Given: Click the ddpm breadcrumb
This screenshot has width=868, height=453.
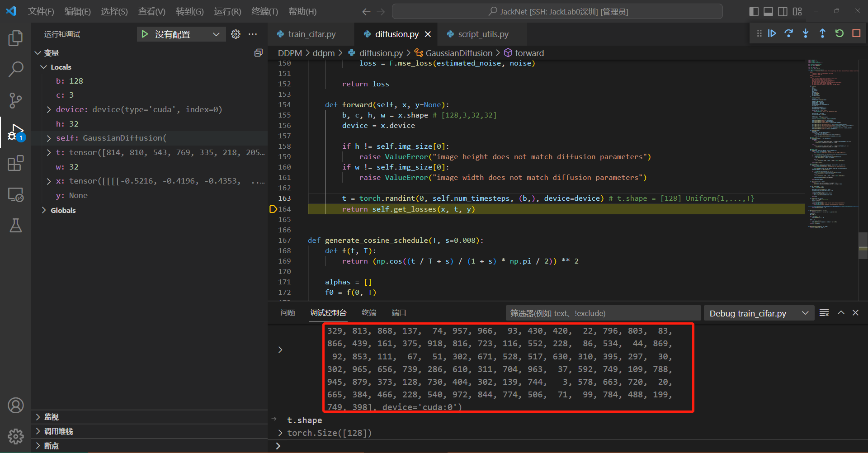Looking at the screenshot, I should pos(323,53).
